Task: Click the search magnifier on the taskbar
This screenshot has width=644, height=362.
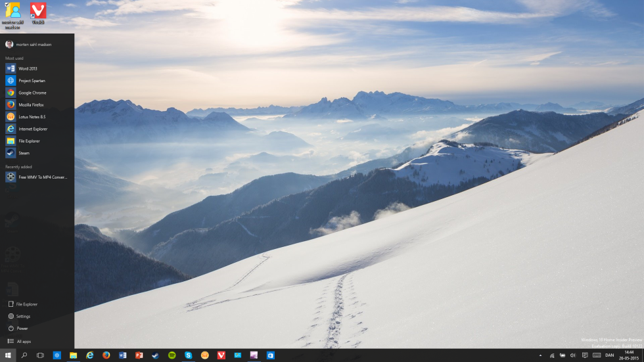Action: [24, 355]
